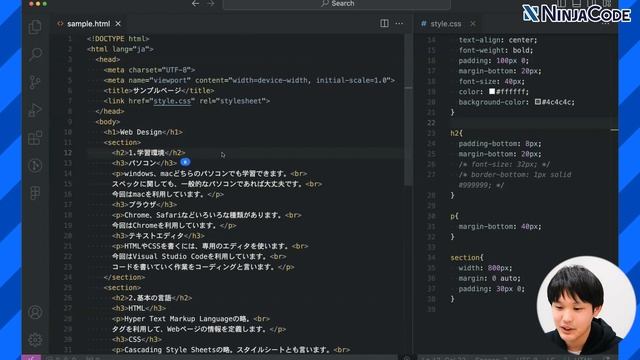
Task: Click the blue badge after the パソコン h3 line
Action: click(185, 162)
